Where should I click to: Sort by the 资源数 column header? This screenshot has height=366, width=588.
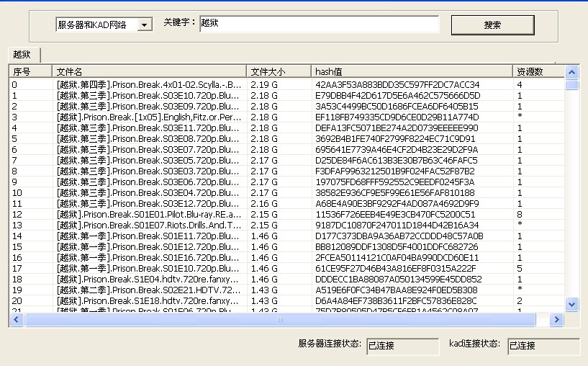coord(538,71)
